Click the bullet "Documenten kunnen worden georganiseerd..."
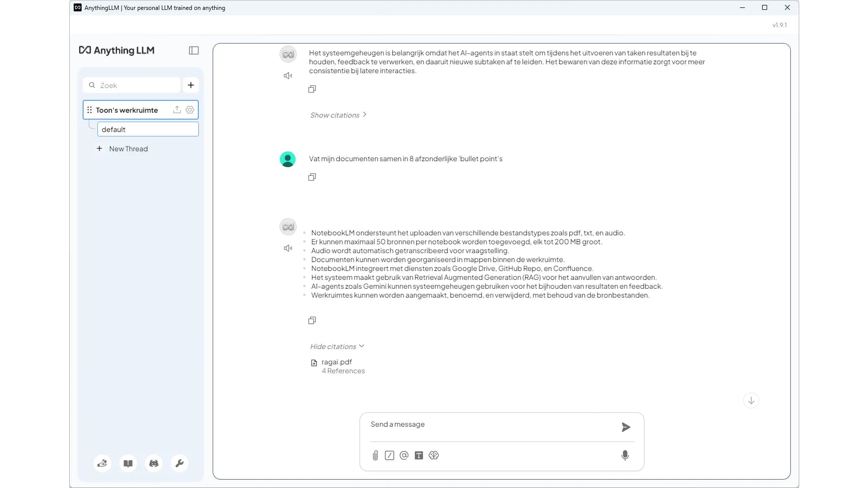This screenshot has height=488, width=868. tap(438, 260)
